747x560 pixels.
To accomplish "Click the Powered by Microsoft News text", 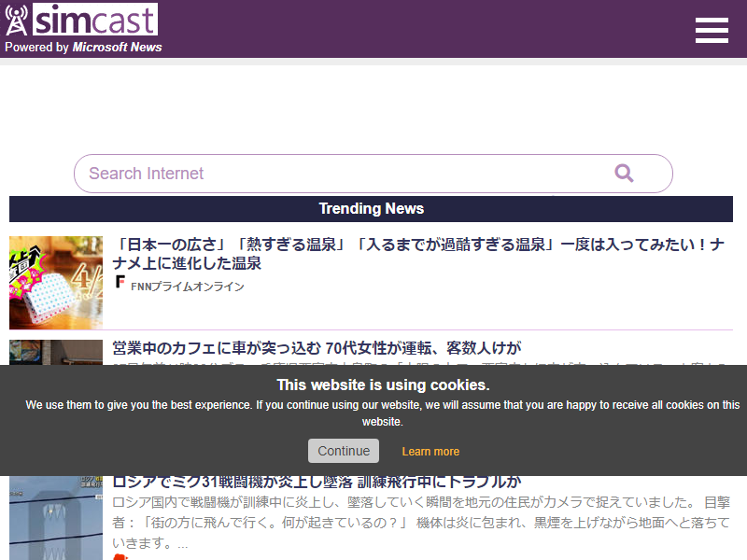I will point(83,48).
